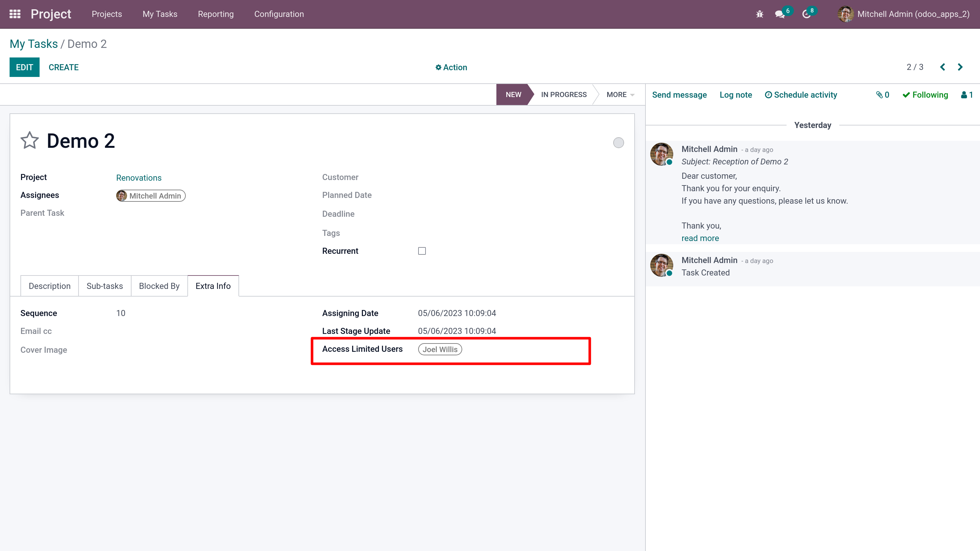Go to next record arrow
The height and width of the screenshot is (551, 980).
(960, 67)
